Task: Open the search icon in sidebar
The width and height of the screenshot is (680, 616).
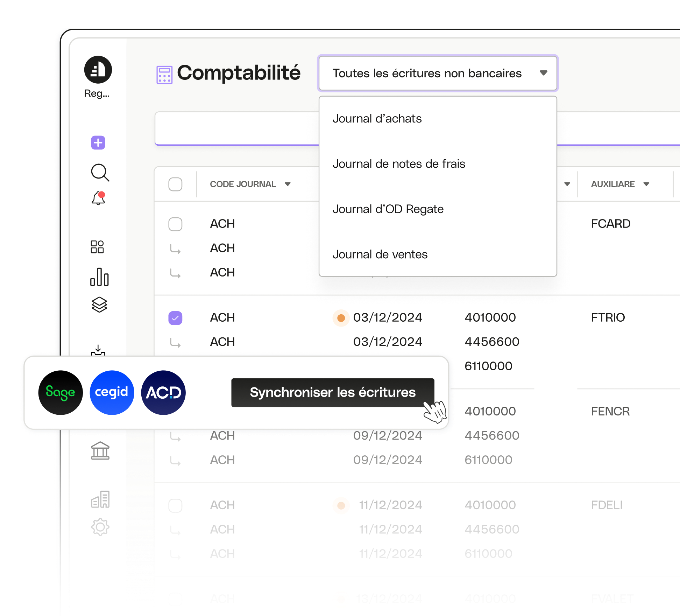Action: 99,173
